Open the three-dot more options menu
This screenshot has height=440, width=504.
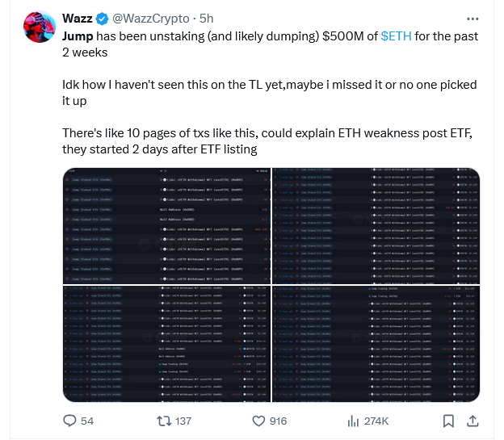[x=472, y=19]
